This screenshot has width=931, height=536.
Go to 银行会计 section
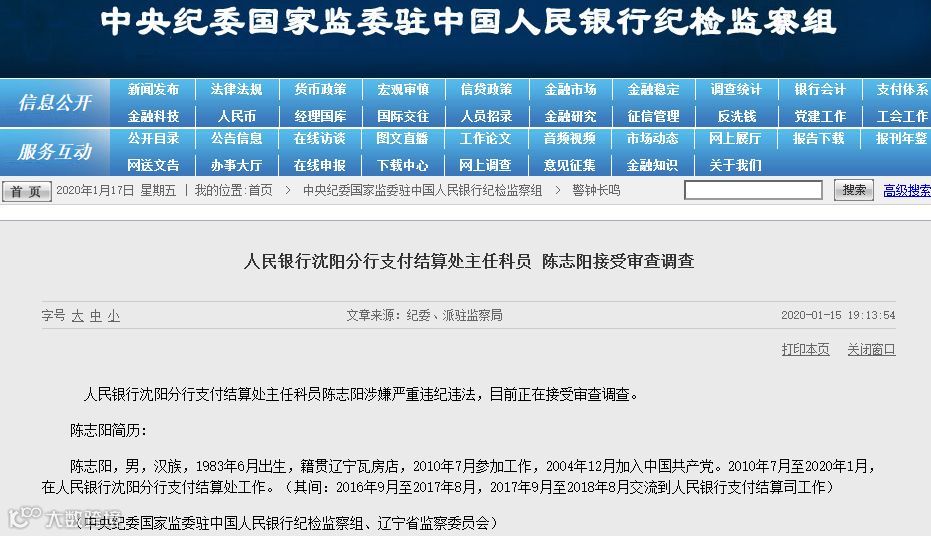[820, 90]
